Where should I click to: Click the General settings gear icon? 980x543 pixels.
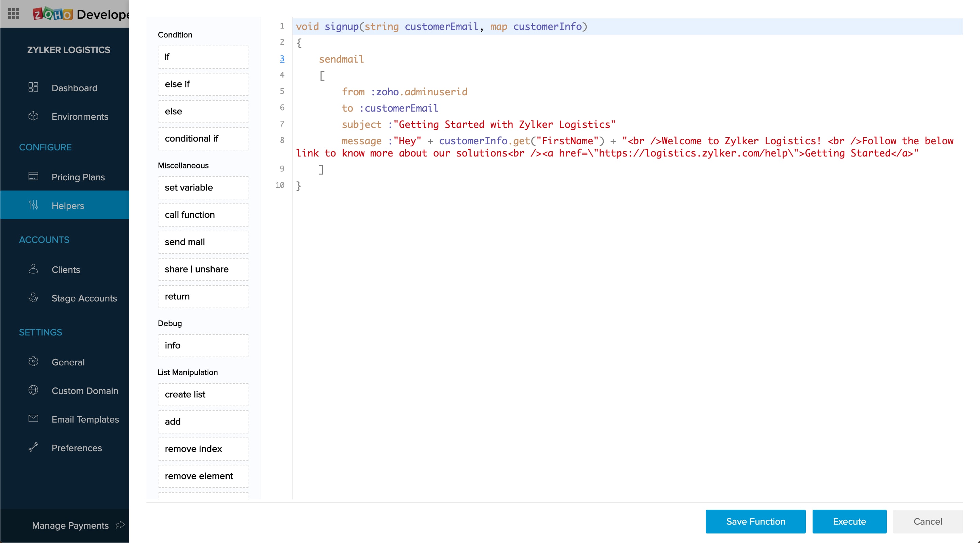[33, 362]
